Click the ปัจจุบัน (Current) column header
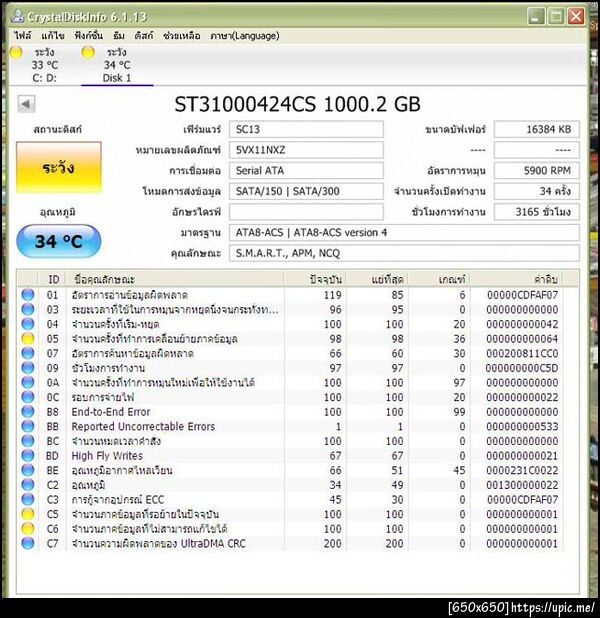Screen dimensions: 600x618 [315, 279]
